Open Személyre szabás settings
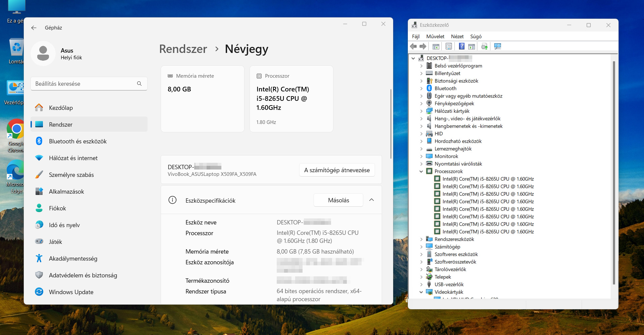The height and width of the screenshot is (335, 644). [x=89, y=175]
